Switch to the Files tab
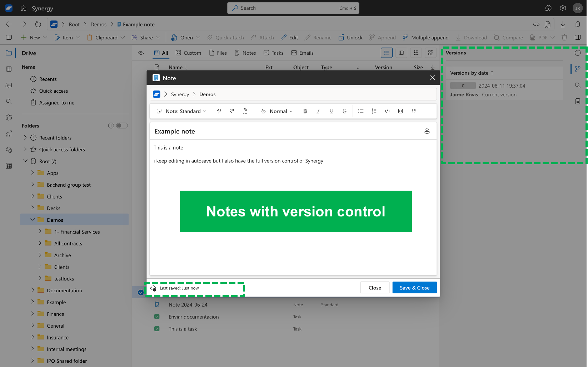 coord(218,53)
